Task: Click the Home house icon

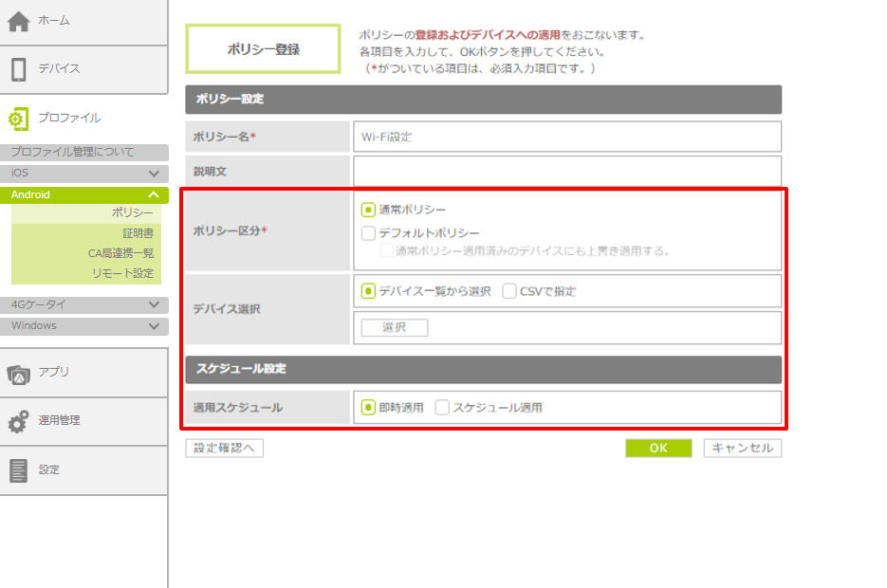Action: click(19, 21)
